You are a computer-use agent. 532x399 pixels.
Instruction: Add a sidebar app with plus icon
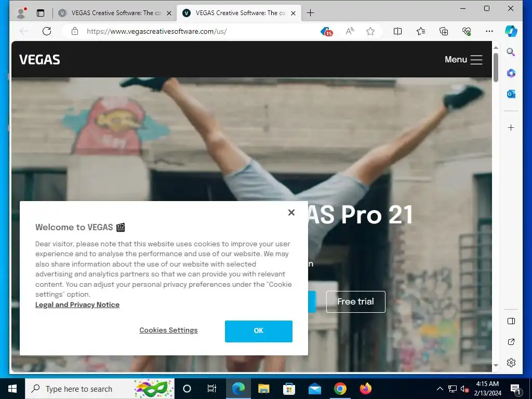click(511, 128)
